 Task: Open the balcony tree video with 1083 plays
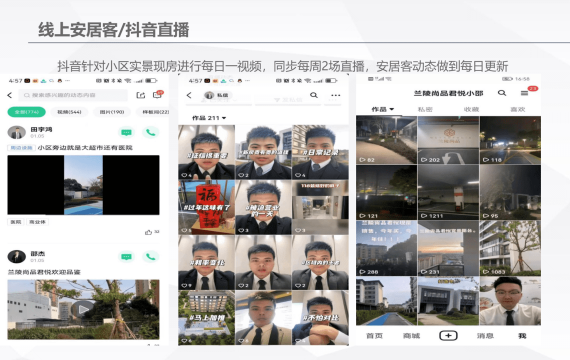(510, 248)
